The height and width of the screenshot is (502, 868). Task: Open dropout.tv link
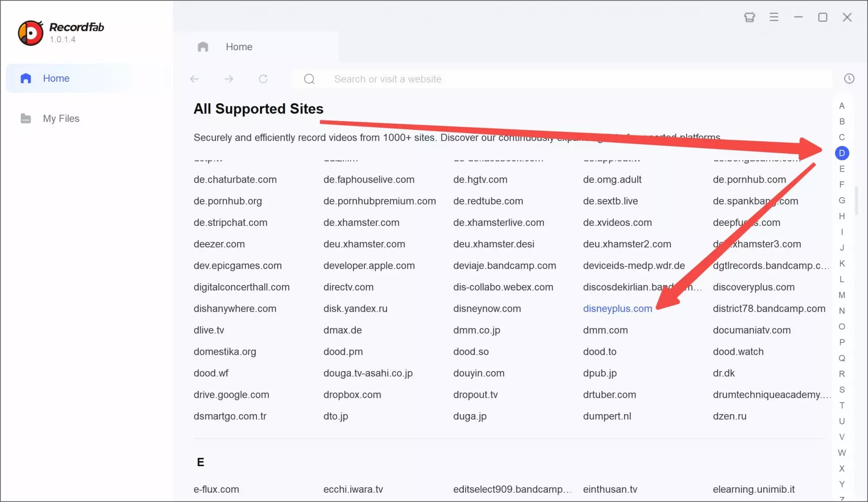coord(475,395)
